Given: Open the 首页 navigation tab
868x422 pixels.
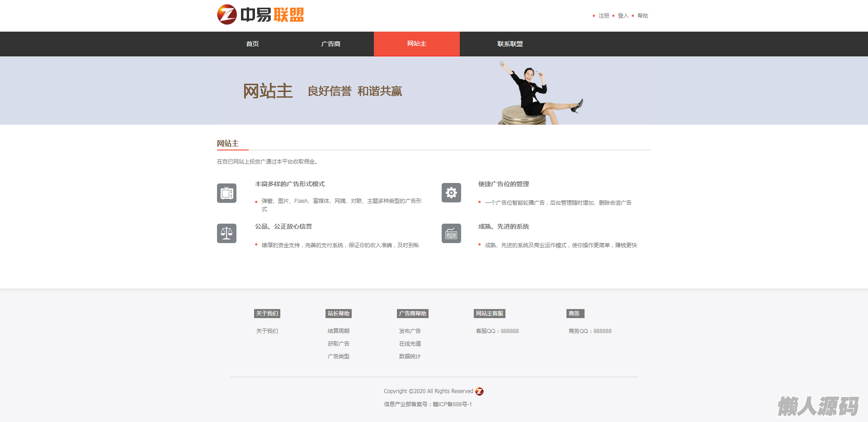Looking at the screenshot, I should [x=252, y=44].
